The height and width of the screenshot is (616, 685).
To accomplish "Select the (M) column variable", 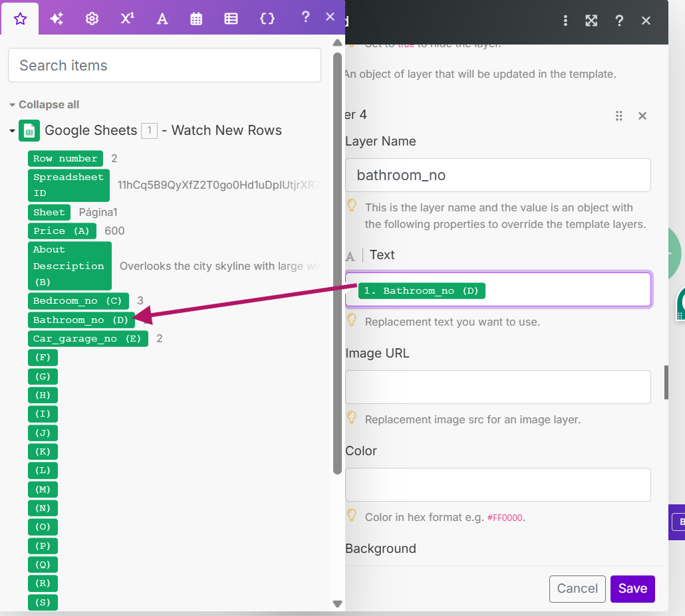I will (x=43, y=489).
